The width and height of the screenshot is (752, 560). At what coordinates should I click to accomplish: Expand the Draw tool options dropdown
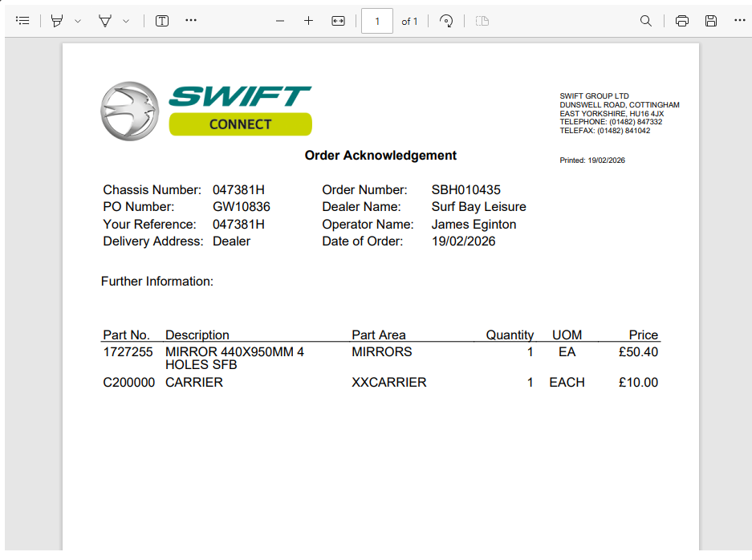[126, 21]
